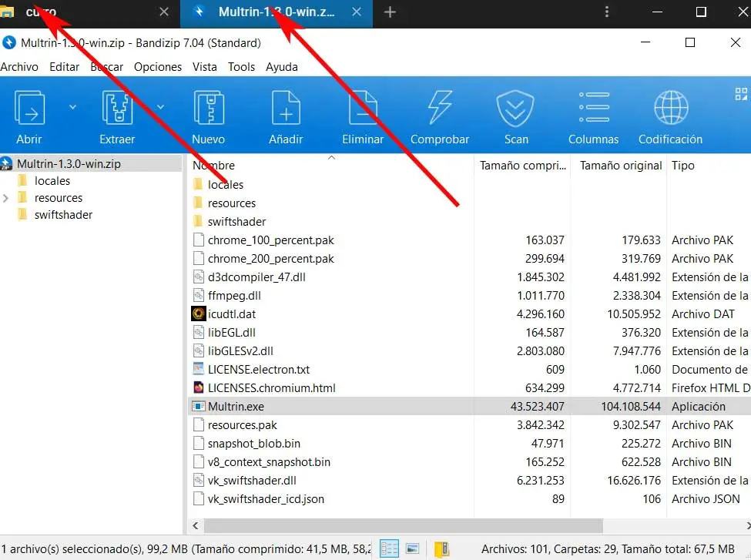Select locales folder in tree panel
This screenshot has width=751, height=560.
(x=52, y=180)
